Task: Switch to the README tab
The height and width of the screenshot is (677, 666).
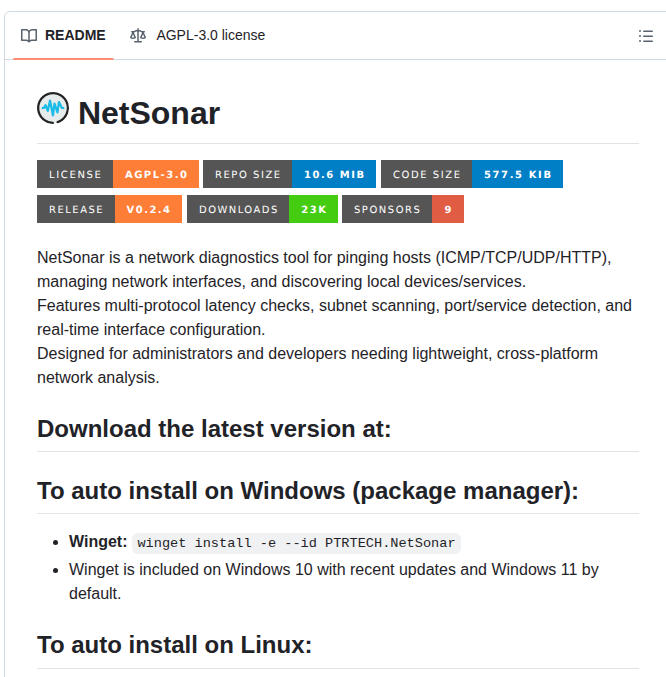Action: (x=63, y=36)
